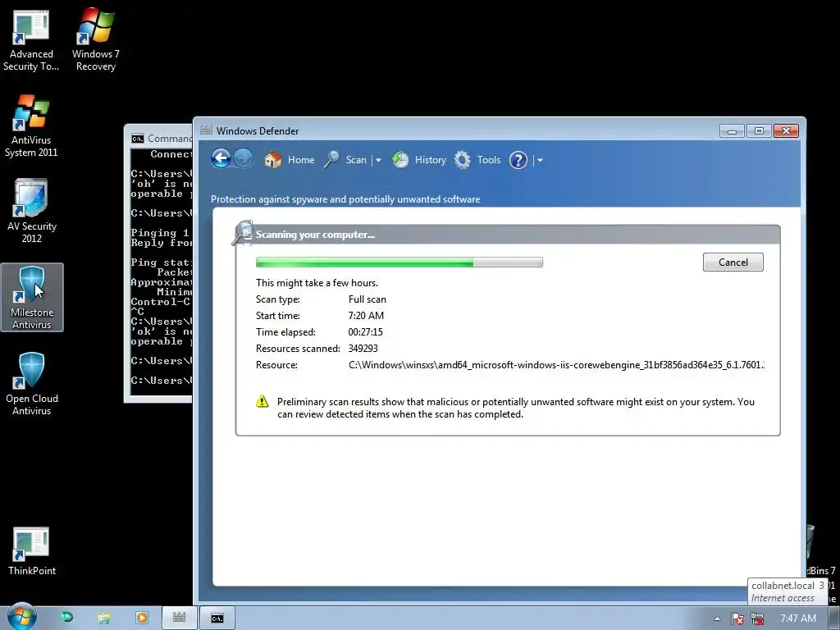Click the forward arrow in Windows Defender

(x=243, y=159)
